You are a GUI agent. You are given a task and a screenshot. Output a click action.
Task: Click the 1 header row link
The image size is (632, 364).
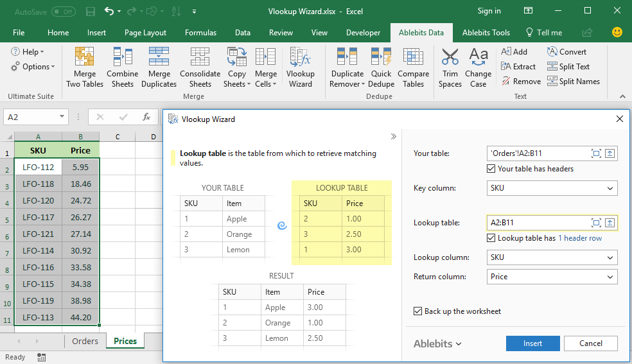(x=579, y=238)
